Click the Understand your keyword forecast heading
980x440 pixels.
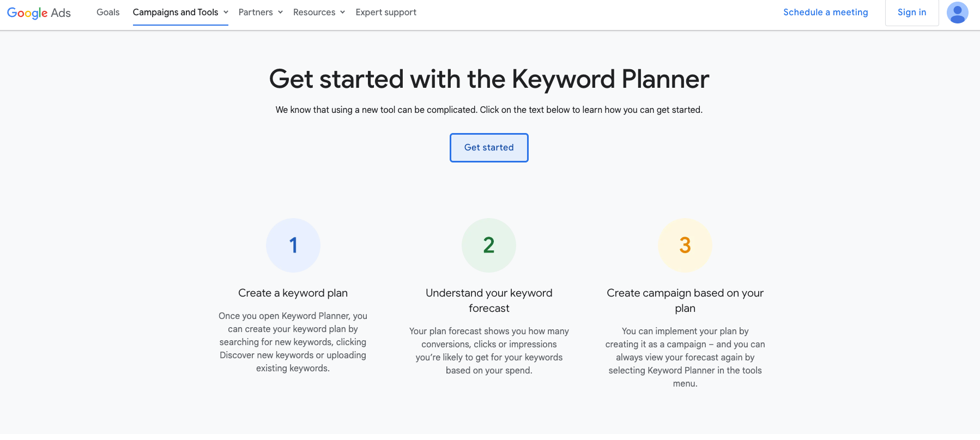pos(489,300)
